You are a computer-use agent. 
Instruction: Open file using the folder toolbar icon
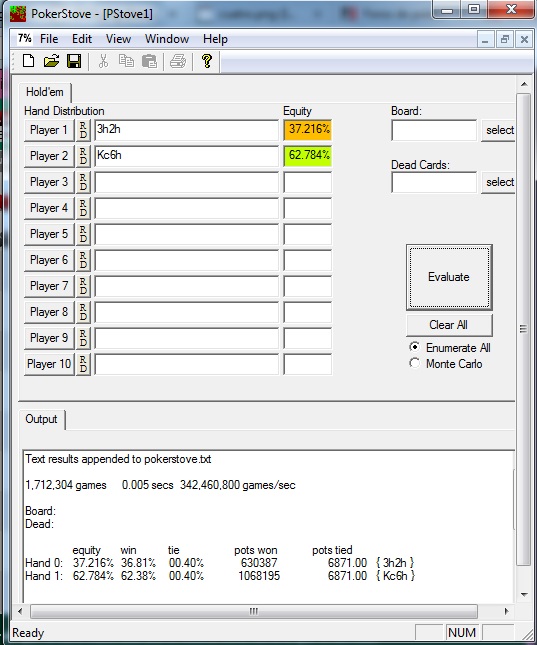[x=51, y=61]
